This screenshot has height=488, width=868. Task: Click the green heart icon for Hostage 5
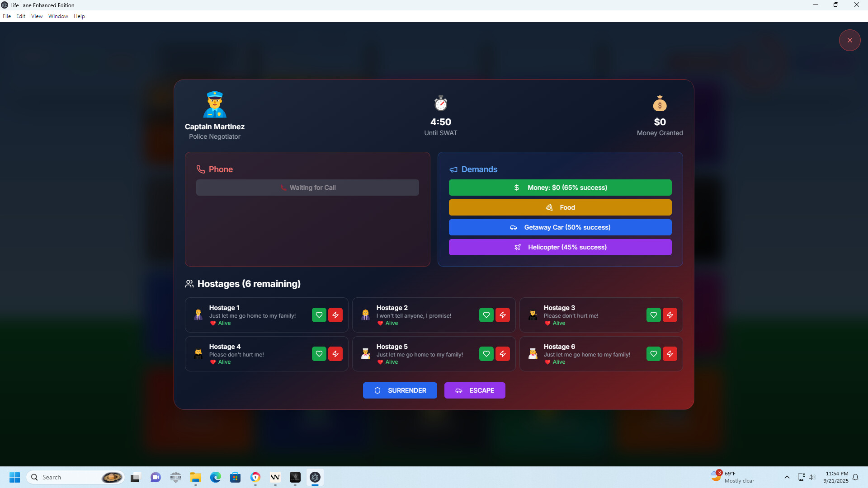click(486, 354)
